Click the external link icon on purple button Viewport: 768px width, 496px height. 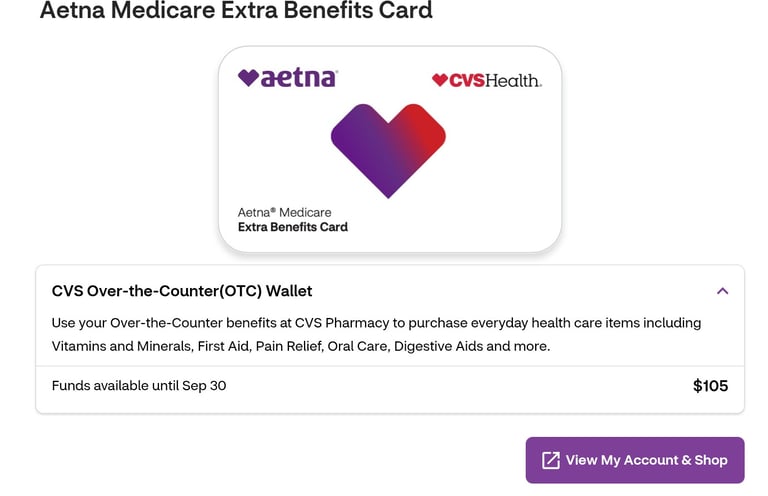(x=551, y=460)
